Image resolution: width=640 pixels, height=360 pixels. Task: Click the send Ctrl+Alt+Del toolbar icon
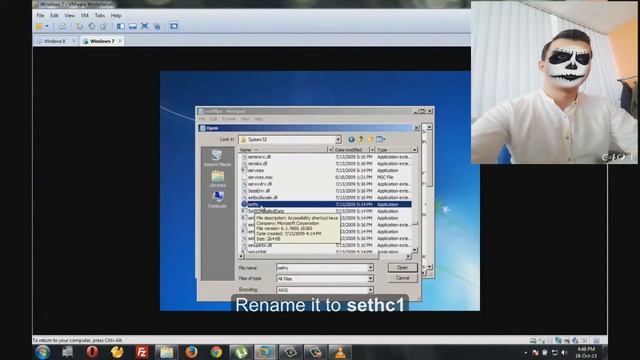tap(62, 26)
